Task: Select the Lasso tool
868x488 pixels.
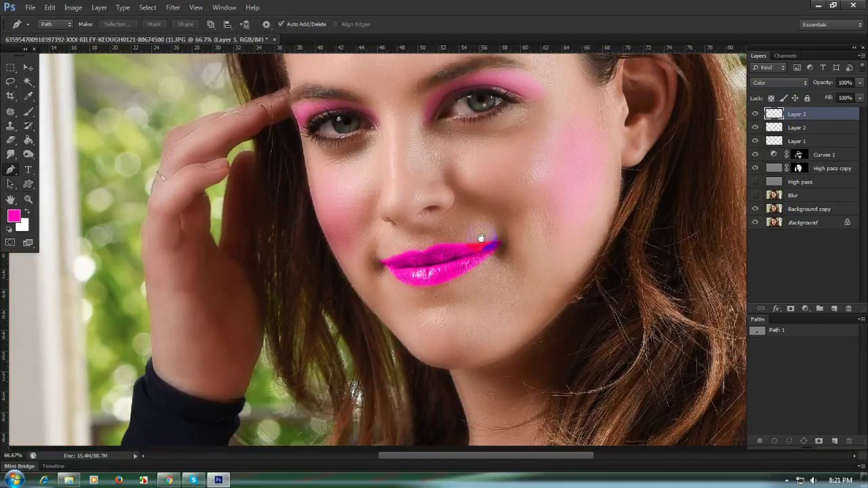Action: tap(11, 81)
